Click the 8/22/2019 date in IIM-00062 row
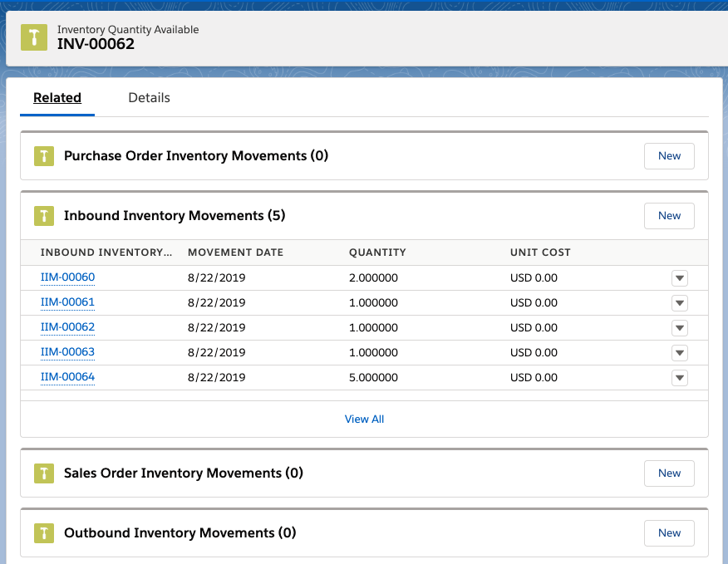The width and height of the screenshot is (728, 564). click(x=217, y=328)
